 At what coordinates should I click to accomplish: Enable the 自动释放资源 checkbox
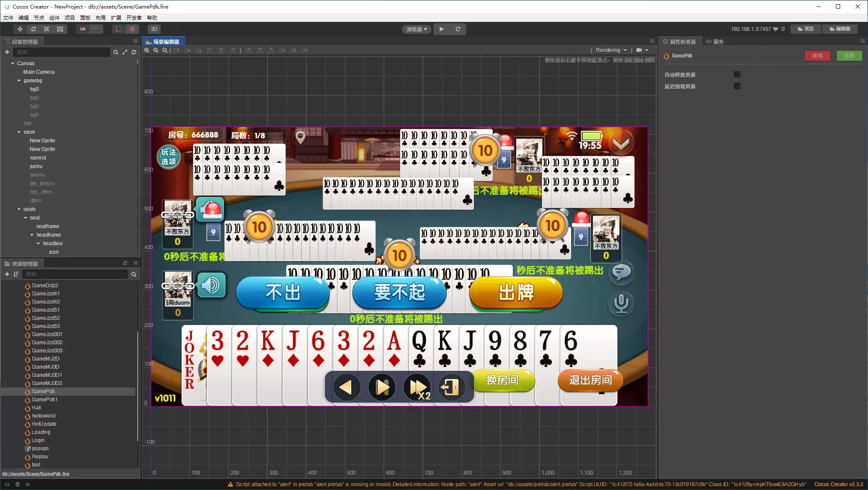737,75
